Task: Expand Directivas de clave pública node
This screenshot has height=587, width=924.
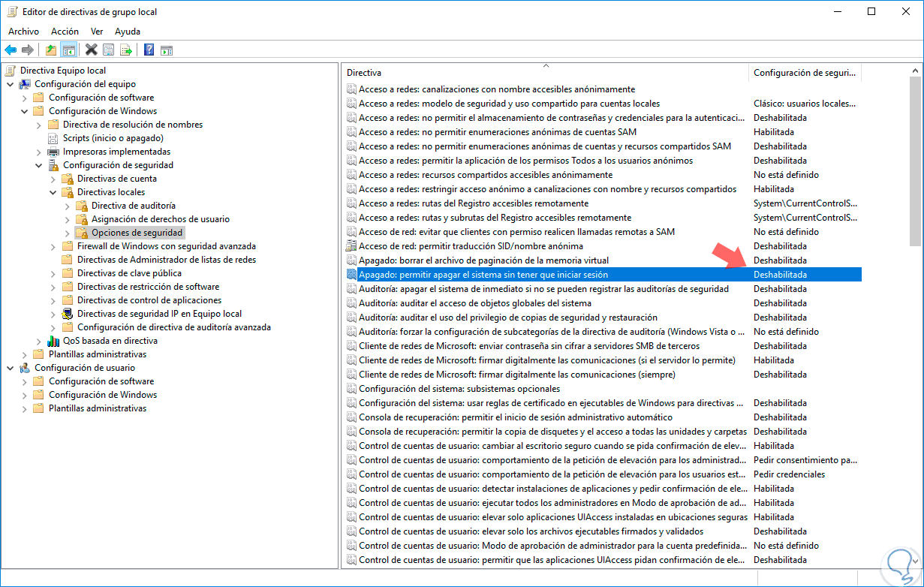Action: click(53, 273)
